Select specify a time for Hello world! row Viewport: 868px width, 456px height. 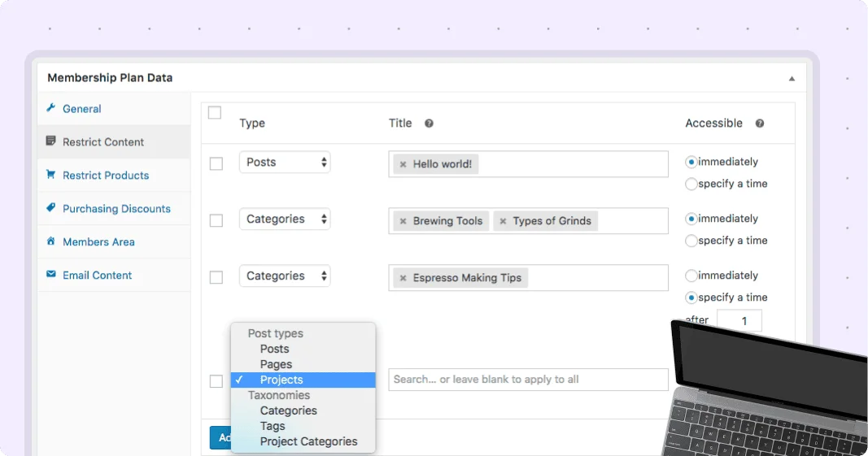[x=691, y=184]
